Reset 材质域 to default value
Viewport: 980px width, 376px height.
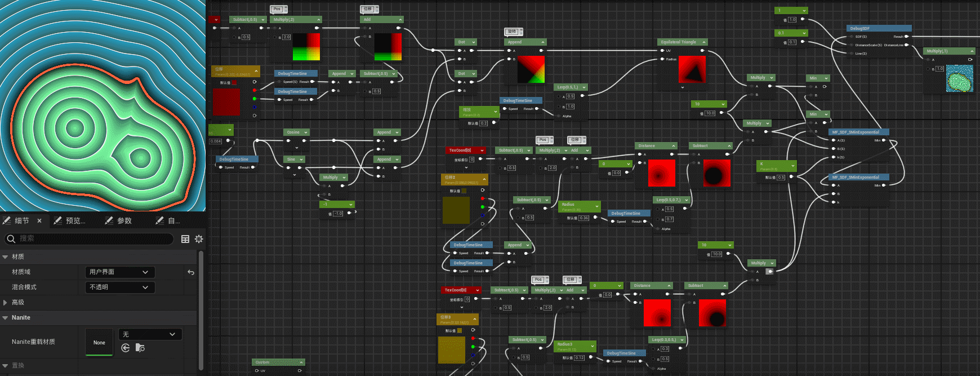(191, 272)
